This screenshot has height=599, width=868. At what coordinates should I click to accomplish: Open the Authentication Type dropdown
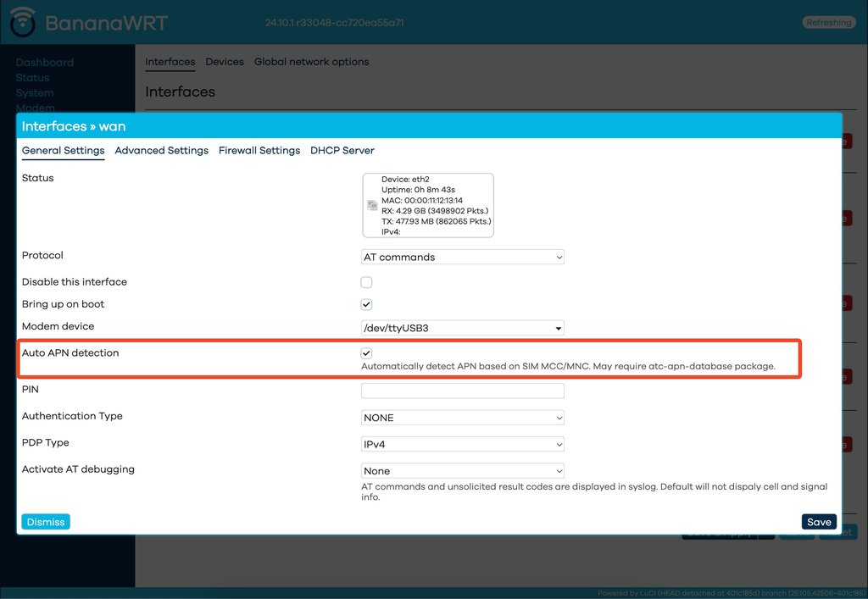[x=462, y=418]
